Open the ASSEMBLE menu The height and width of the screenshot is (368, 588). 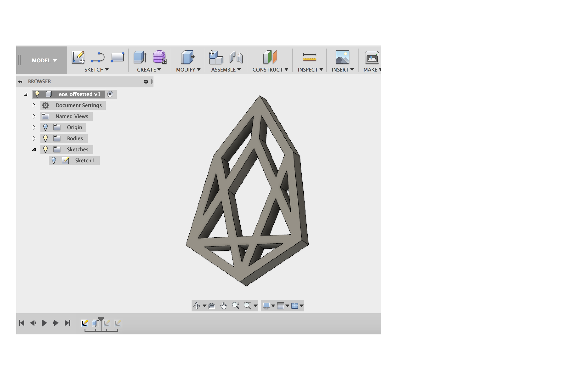tap(226, 70)
